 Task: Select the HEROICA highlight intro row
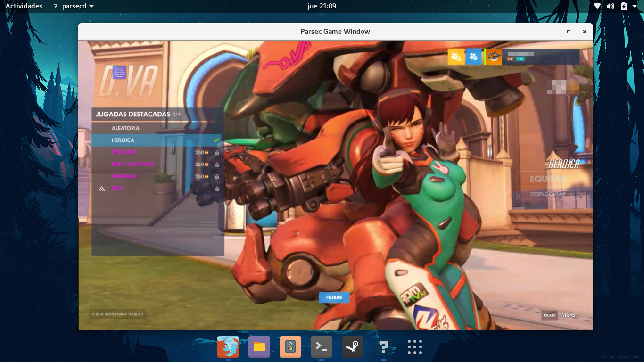click(x=157, y=140)
